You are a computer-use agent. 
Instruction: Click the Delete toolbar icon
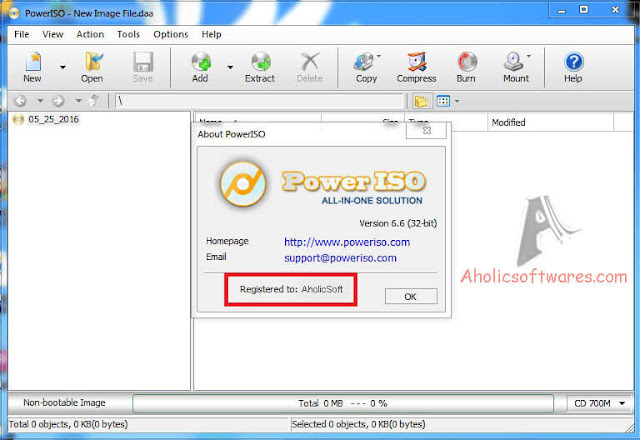tap(310, 67)
